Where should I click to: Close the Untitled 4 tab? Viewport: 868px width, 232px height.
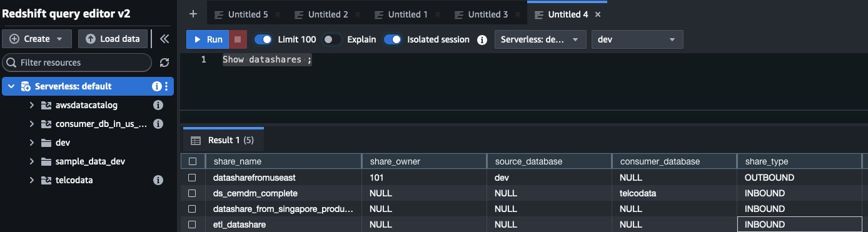coord(598,14)
